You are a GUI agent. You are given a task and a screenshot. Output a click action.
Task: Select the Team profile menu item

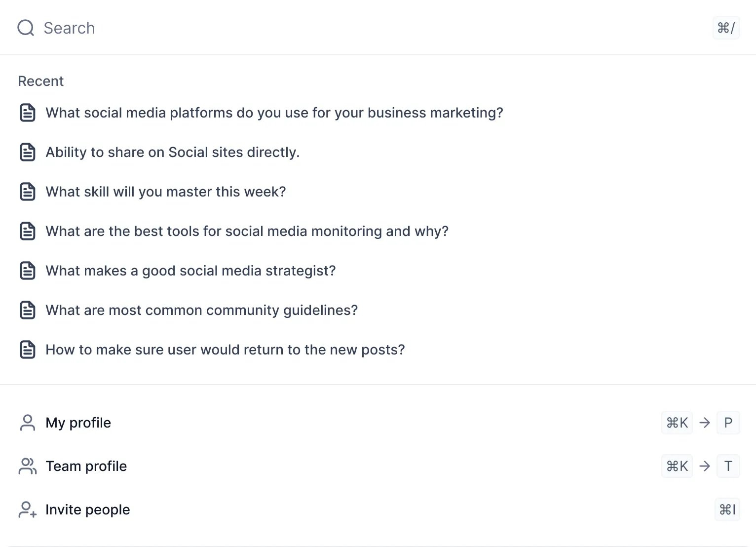[x=86, y=466]
